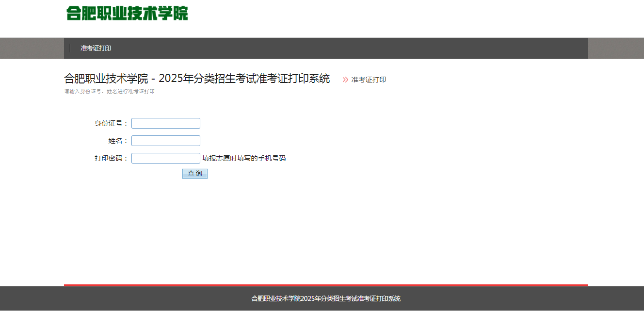
Task: Click the 请输入身份证号 instruction subtitle
Action: tap(109, 91)
